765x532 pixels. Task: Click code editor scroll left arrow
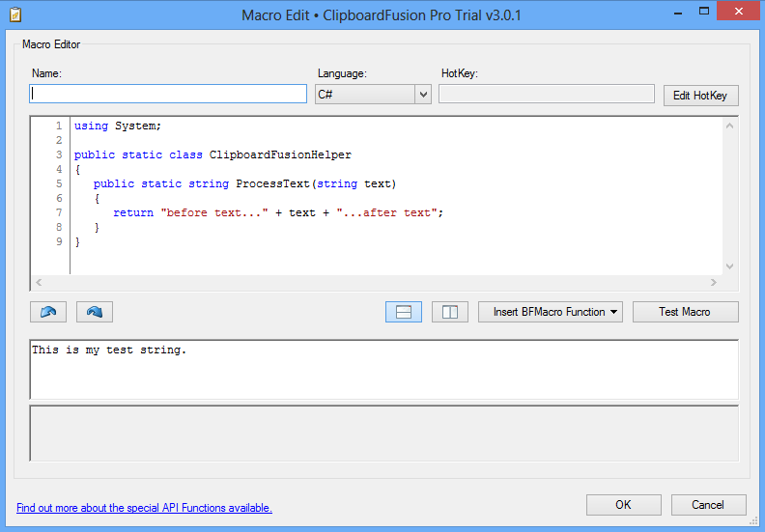pos(39,282)
